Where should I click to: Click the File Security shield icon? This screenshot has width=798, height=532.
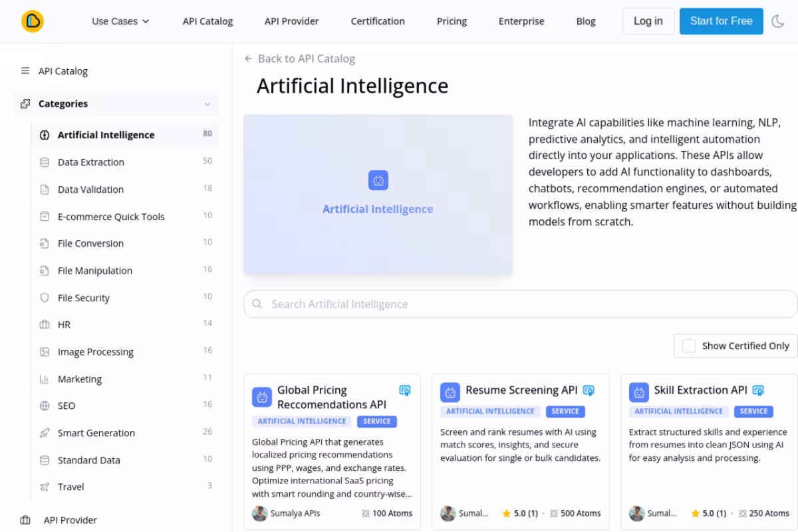[45, 298]
